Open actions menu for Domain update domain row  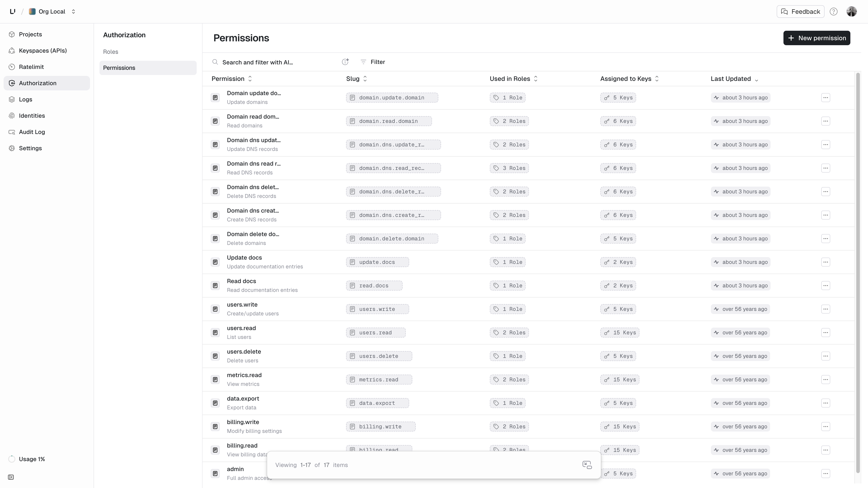coord(826,98)
